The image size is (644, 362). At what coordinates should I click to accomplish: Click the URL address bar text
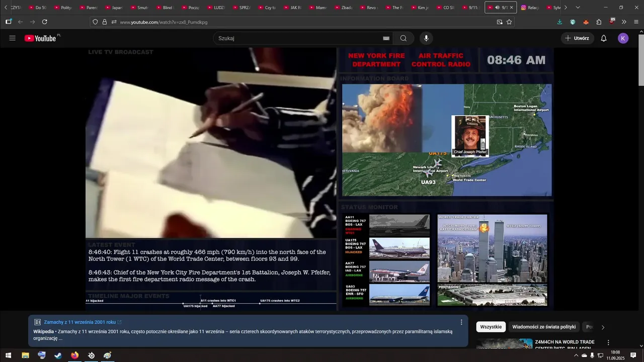click(x=164, y=22)
